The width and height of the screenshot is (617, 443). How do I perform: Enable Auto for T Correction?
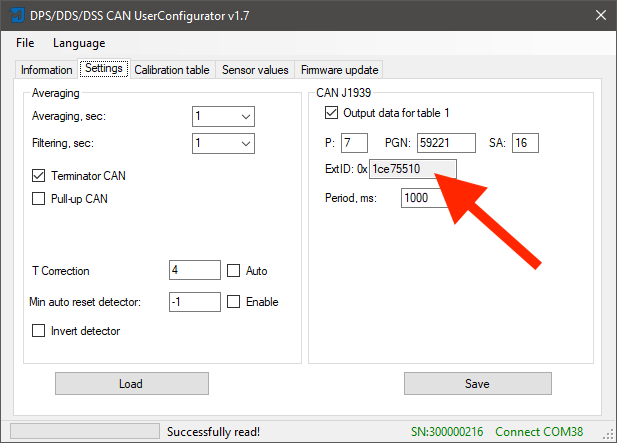pyautogui.click(x=234, y=271)
